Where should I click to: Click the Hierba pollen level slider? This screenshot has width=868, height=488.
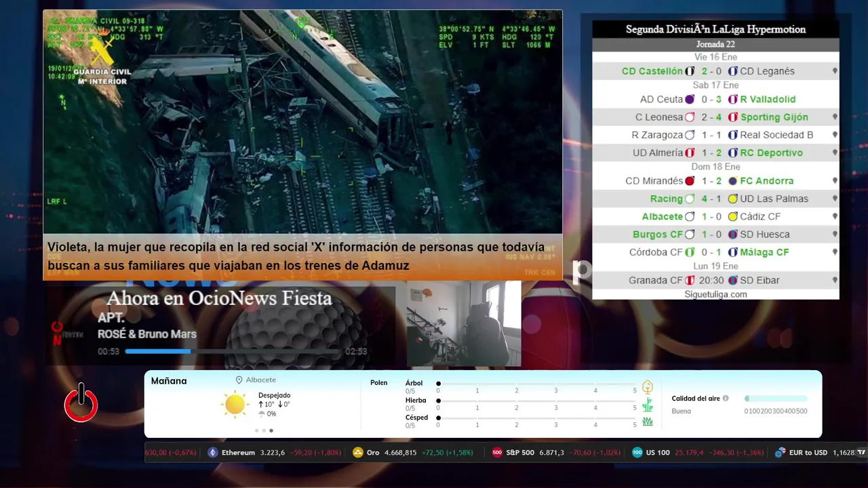(536, 401)
